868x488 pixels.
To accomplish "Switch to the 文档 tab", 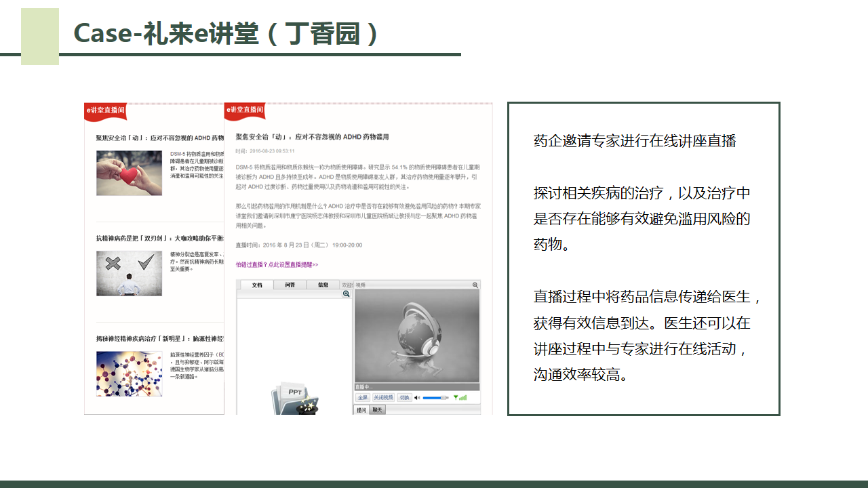I will (256, 285).
